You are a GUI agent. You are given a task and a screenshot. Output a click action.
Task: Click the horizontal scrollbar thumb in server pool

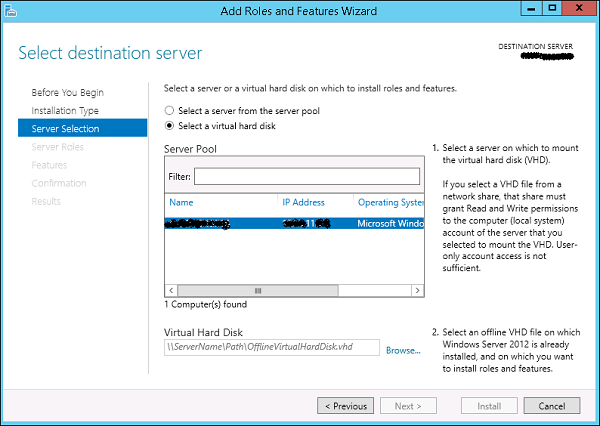tap(291, 289)
